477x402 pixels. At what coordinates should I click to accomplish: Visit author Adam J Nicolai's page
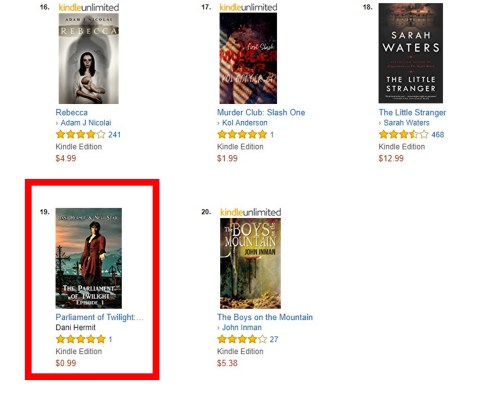(86, 123)
